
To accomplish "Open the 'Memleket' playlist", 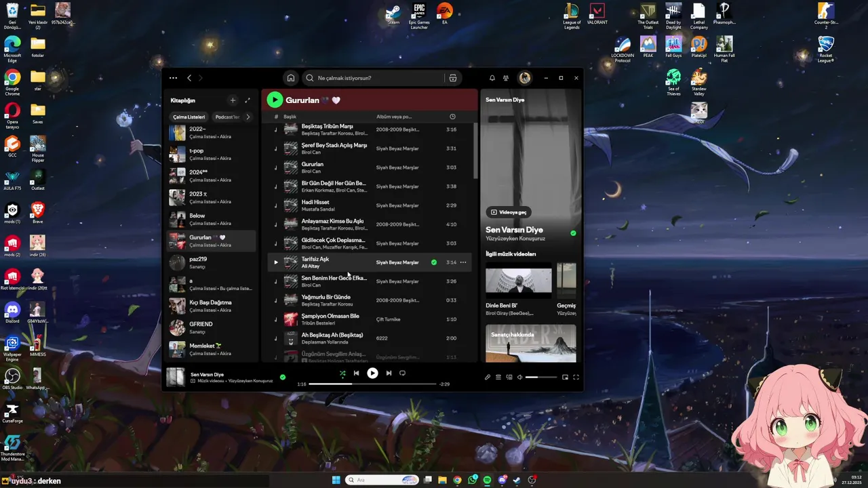I will point(212,349).
